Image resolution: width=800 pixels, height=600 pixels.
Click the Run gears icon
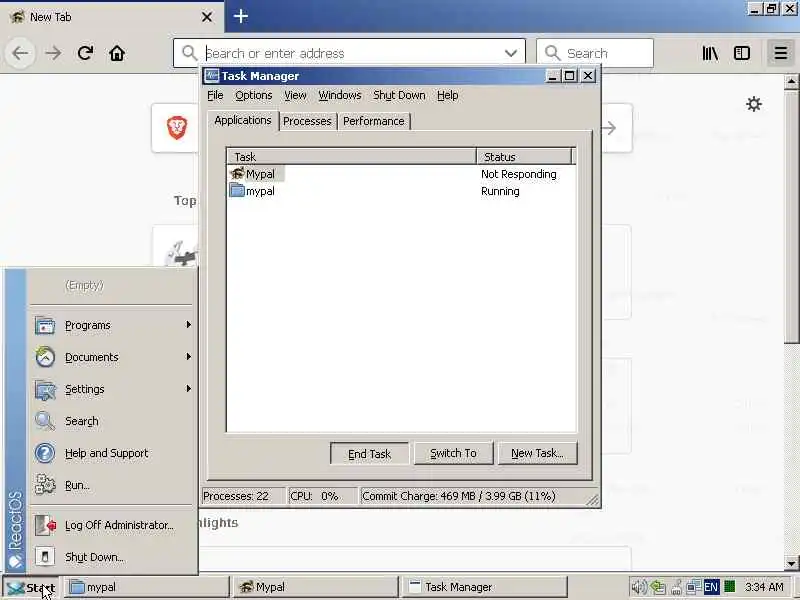pos(45,485)
